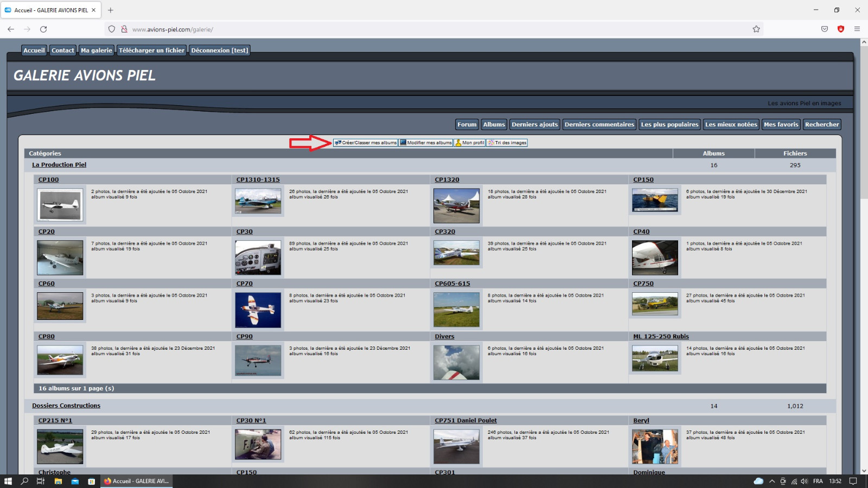Open Task View on the taskbar

[41, 481]
